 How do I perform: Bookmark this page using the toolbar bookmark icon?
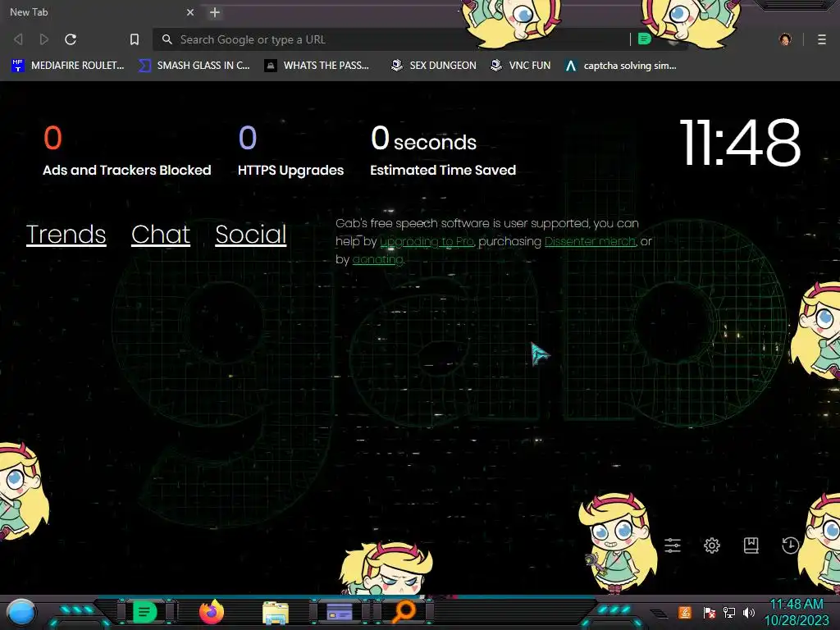(x=135, y=39)
